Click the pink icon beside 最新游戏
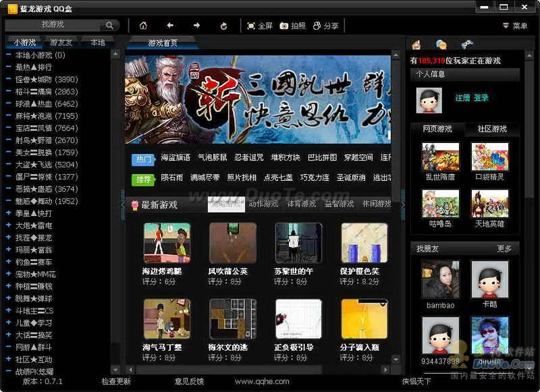 [x=135, y=205]
